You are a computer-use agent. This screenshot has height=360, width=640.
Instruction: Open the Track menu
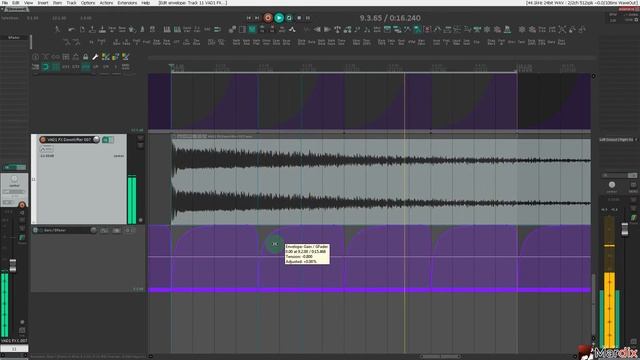pos(71,2)
